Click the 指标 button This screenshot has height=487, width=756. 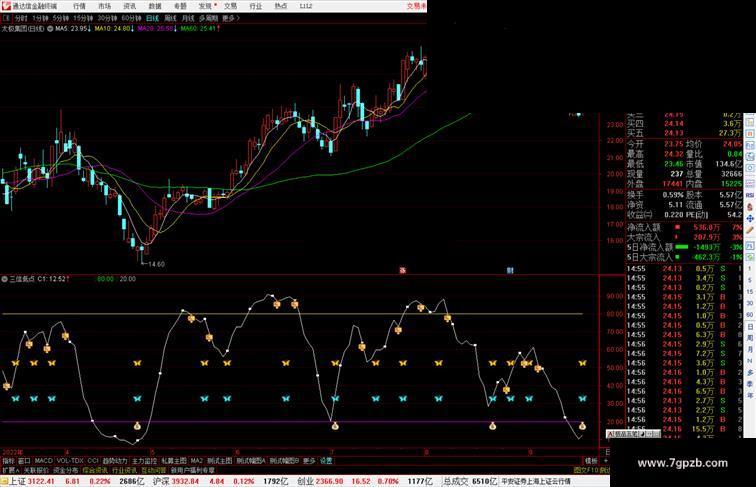coord(8,461)
